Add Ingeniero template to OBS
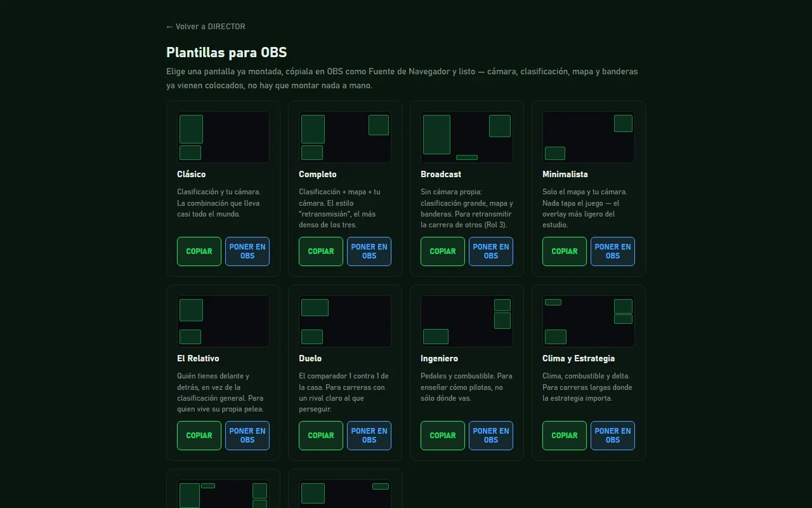Screen dimensions: 812x508 [491, 436]
